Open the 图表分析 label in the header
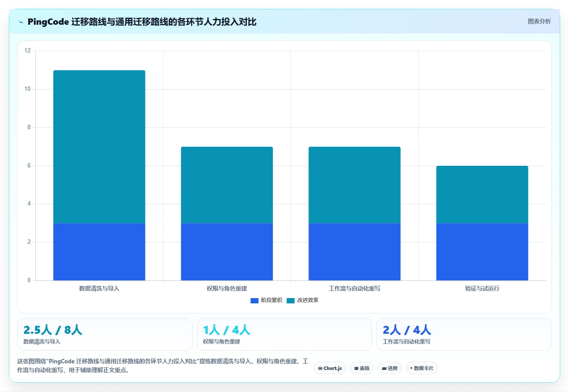The image size is (569, 392). coord(539,21)
